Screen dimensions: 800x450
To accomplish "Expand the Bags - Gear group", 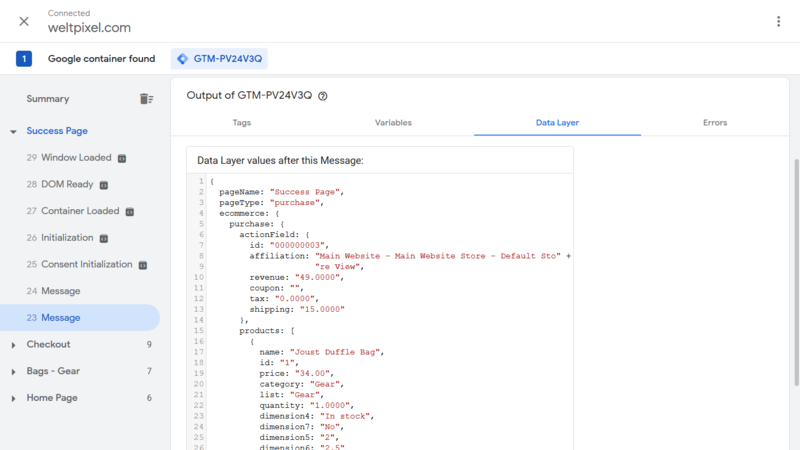I will tap(13, 372).
